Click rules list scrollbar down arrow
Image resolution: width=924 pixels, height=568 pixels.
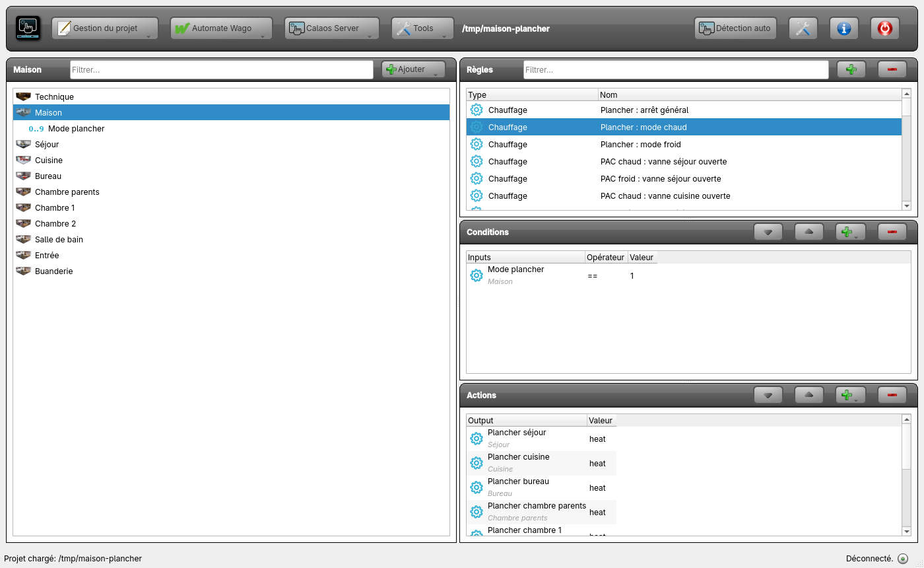(907, 206)
